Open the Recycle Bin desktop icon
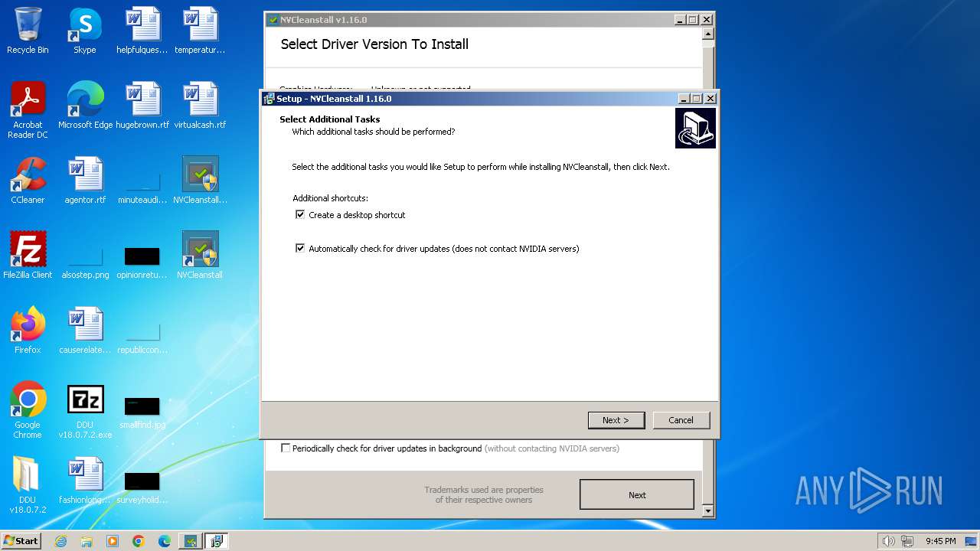 click(28, 31)
